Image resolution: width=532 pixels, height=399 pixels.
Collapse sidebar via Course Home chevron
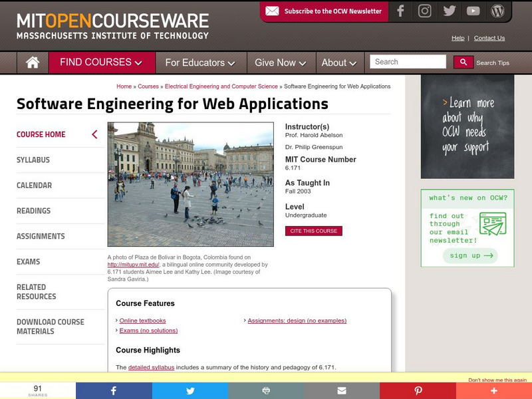94,134
